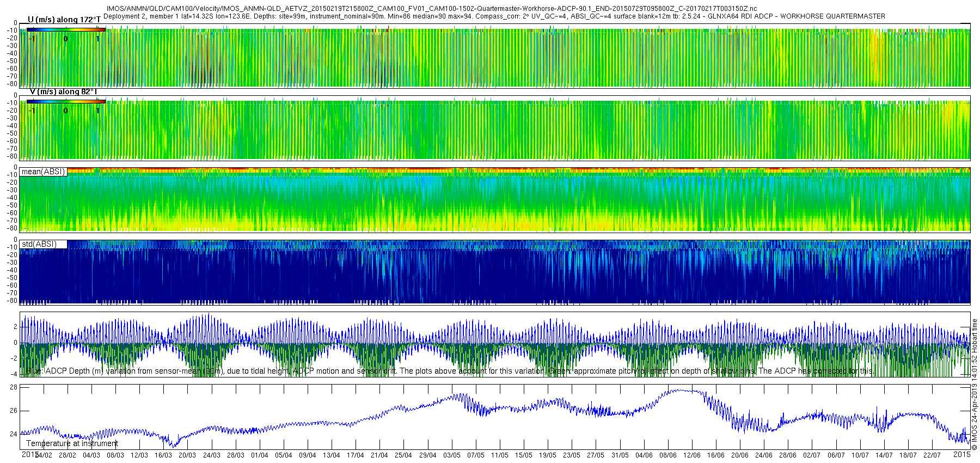Click the '2' tick on ADCP depth plot
The image size is (980, 463).
pyautogui.click(x=15, y=327)
